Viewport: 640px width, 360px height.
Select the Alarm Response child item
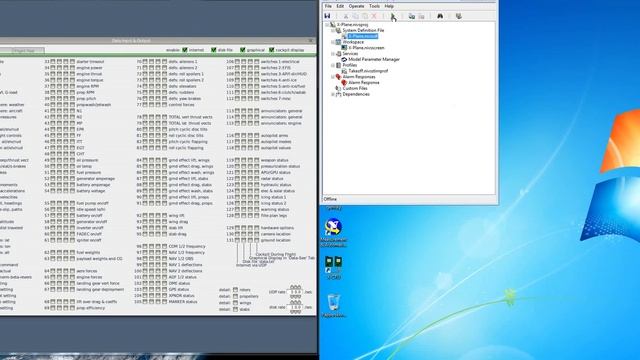pyautogui.click(x=363, y=82)
